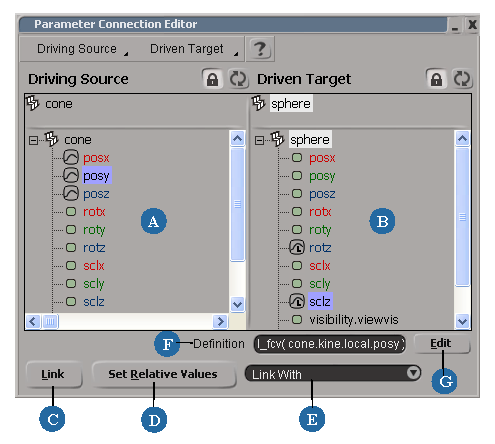
Task: Open the Link With dropdown
Action: click(333, 374)
